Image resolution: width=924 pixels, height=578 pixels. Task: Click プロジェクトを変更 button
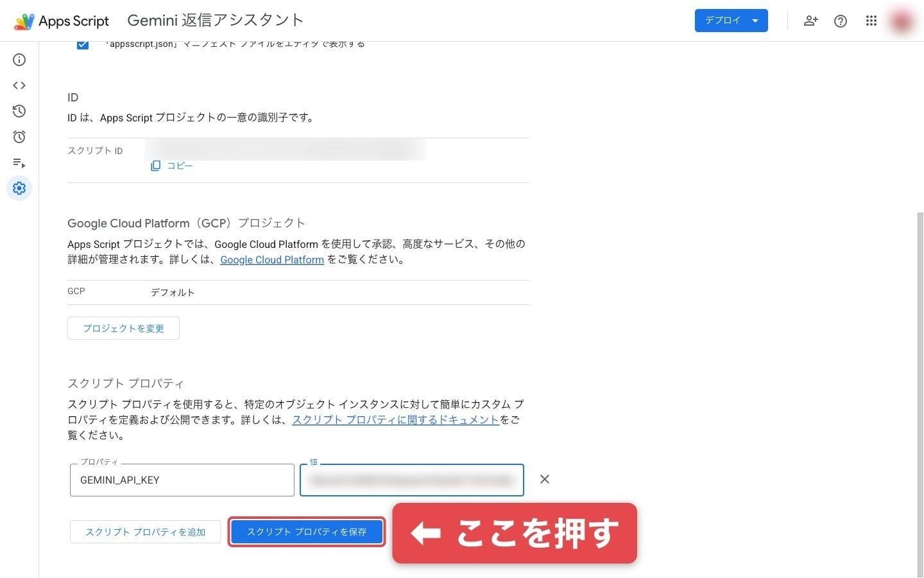123,328
